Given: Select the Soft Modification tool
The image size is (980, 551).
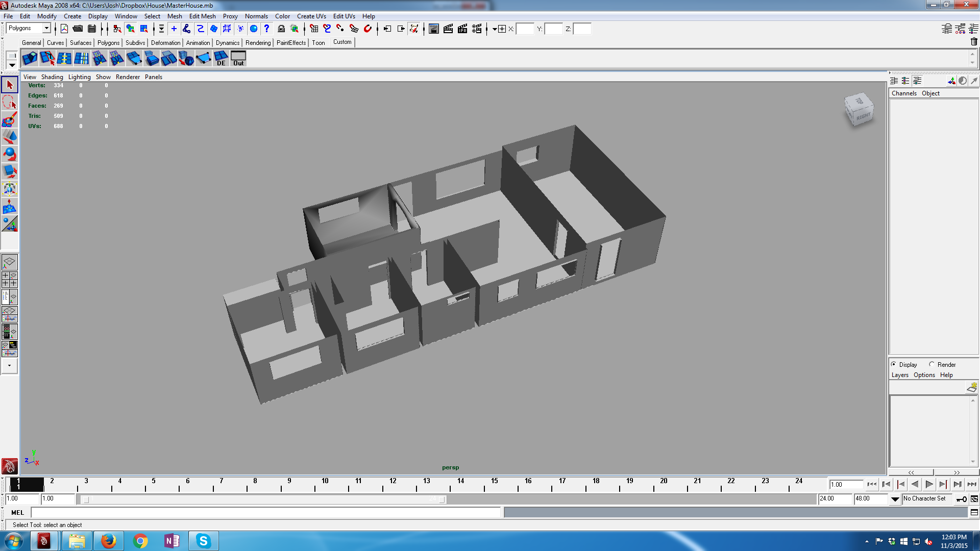Looking at the screenshot, I should tap(10, 207).
